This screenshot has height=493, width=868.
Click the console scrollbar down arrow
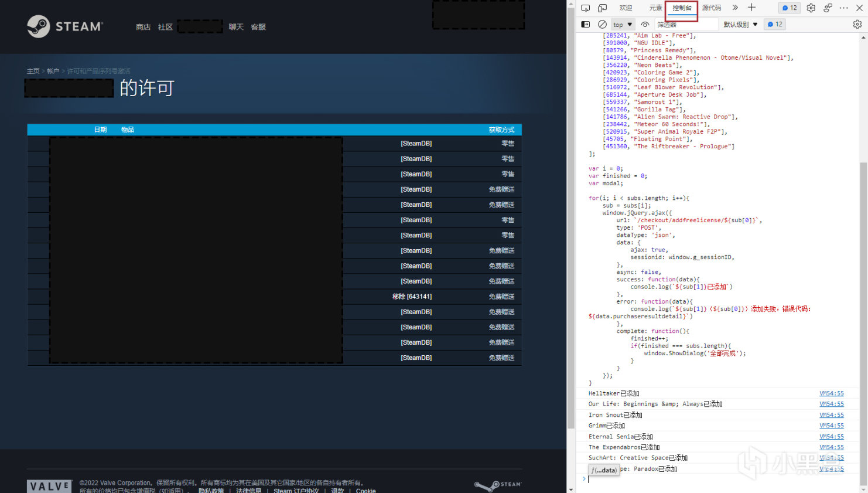pyautogui.click(x=863, y=489)
